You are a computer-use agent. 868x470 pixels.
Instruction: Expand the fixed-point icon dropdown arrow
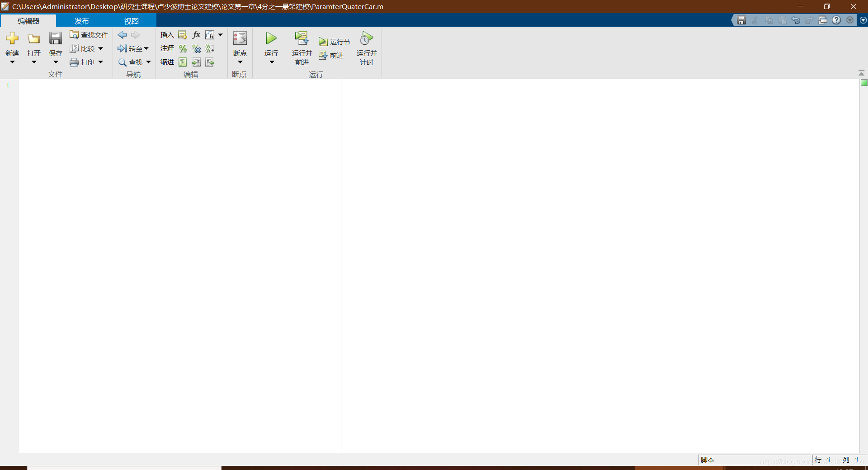pyautogui.click(x=221, y=35)
